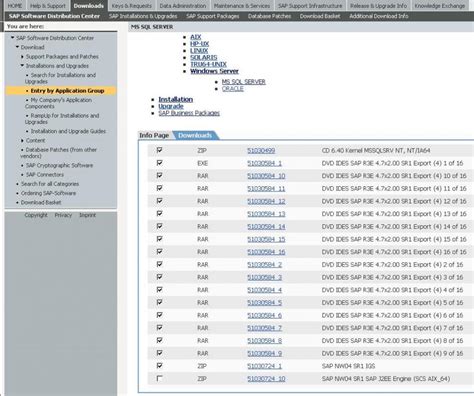Open Additional Download Info submenu item
This screenshot has height=396, width=474.
[379, 16]
